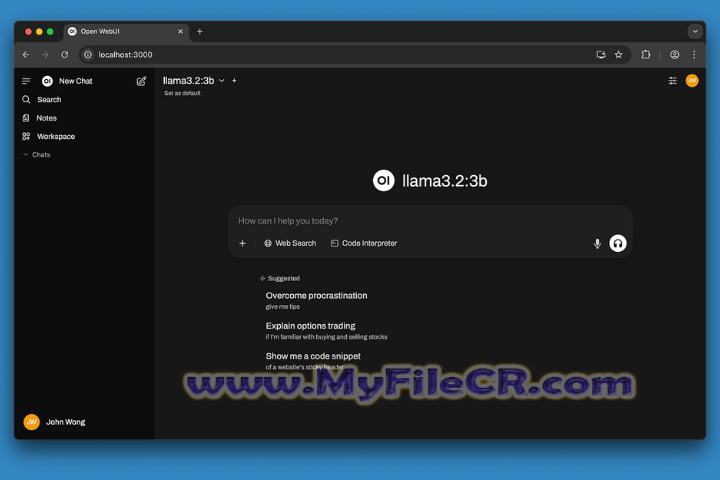Collapse the Chats section
The width and height of the screenshot is (720, 480).
pos(37,155)
